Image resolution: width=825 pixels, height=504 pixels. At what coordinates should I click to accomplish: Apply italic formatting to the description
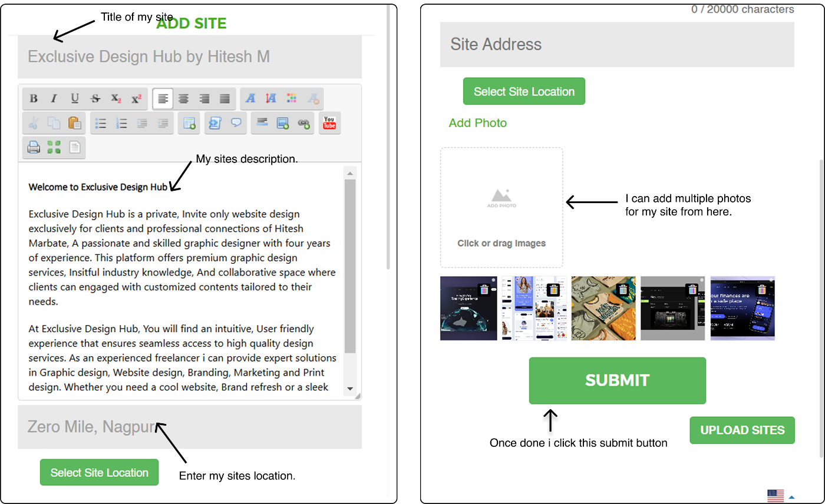point(54,99)
